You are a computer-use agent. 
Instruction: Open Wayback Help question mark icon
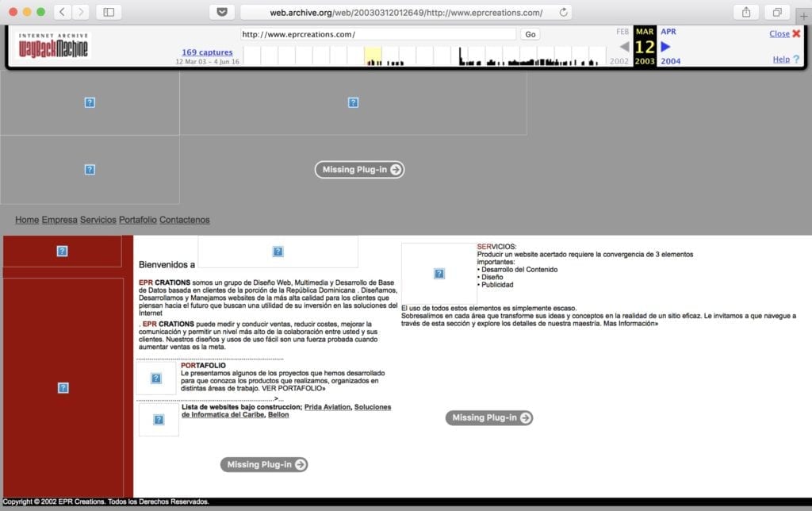[x=796, y=59]
